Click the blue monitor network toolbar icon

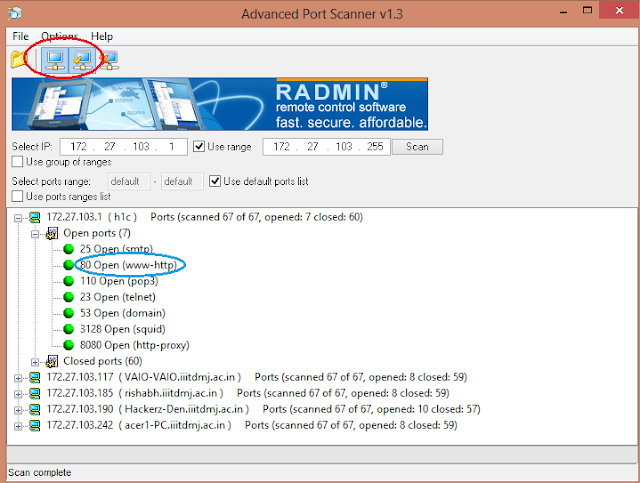tap(55, 60)
